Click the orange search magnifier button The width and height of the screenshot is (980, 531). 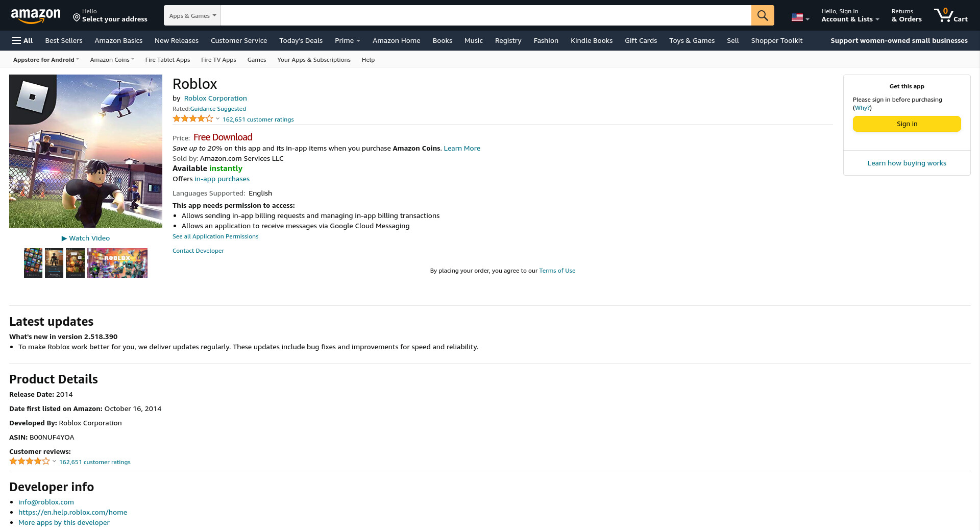click(x=762, y=15)
